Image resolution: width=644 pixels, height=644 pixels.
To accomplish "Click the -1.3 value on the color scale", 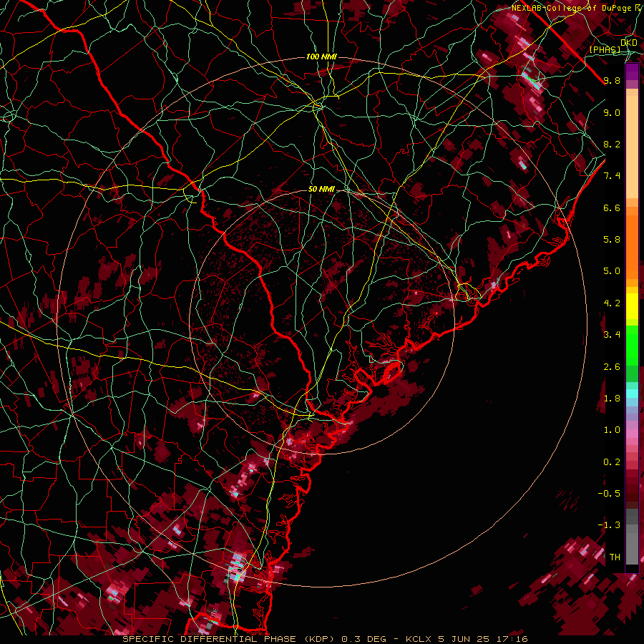I will (609, 525).
